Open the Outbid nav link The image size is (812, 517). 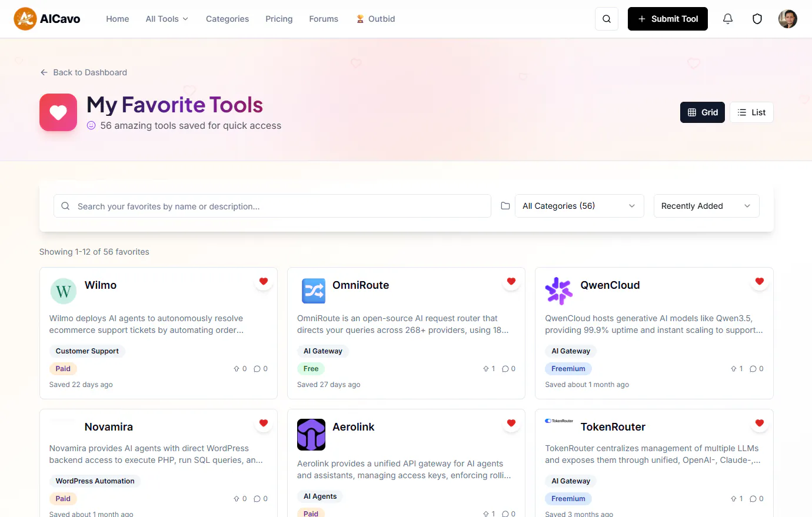(x=375, y=19)
